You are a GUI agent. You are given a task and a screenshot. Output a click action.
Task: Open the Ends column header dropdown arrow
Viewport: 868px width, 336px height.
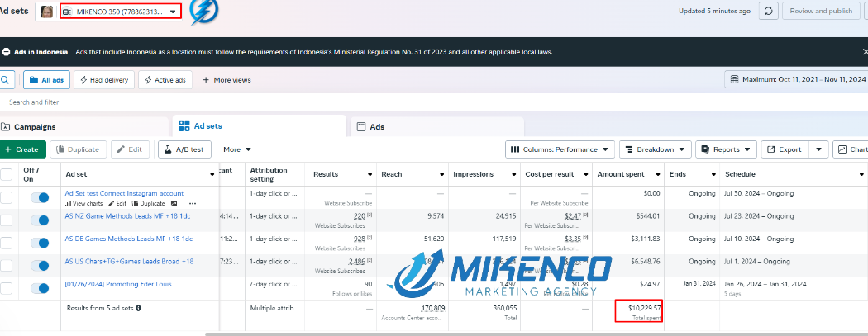pyautogui.click(x=713, y=175)
